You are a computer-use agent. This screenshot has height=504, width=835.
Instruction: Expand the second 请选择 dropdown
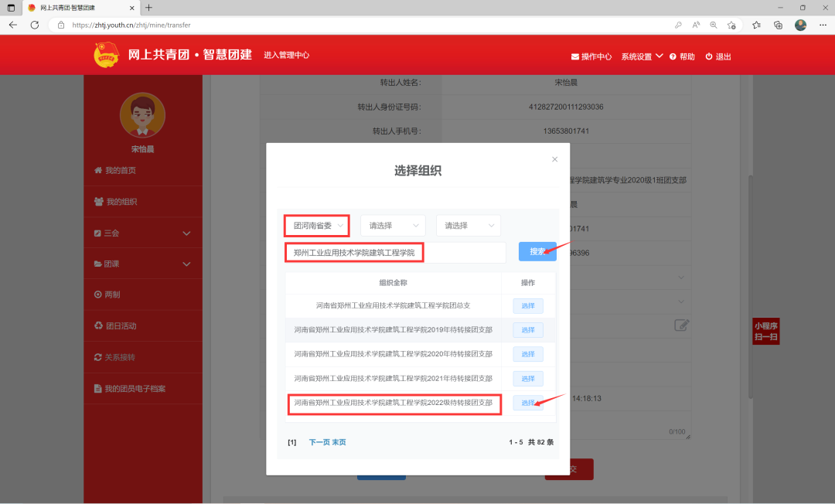393,226
